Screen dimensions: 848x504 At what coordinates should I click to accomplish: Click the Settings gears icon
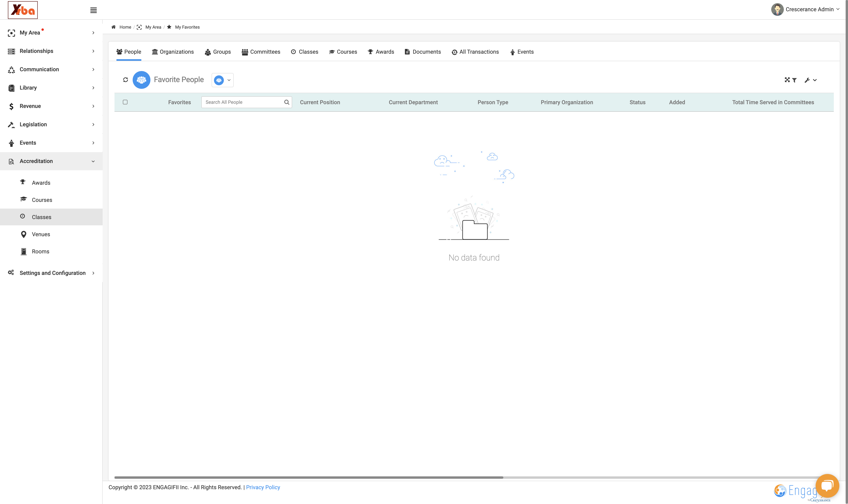[11, 272]
